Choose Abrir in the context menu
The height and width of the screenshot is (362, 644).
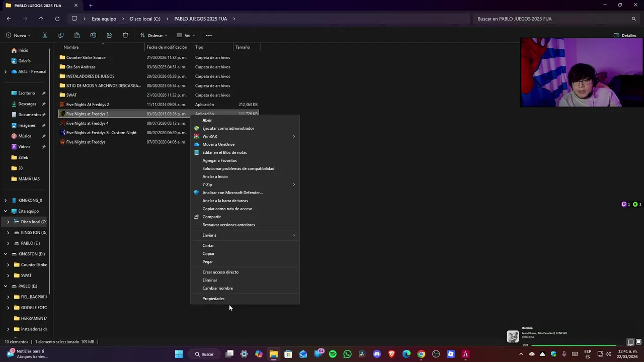(245, 120)
